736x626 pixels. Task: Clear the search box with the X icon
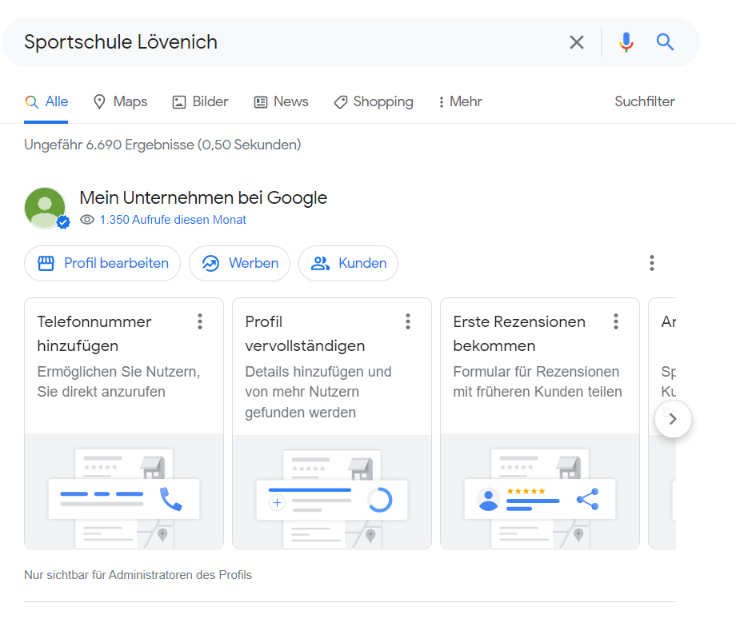tap(576, 42)
